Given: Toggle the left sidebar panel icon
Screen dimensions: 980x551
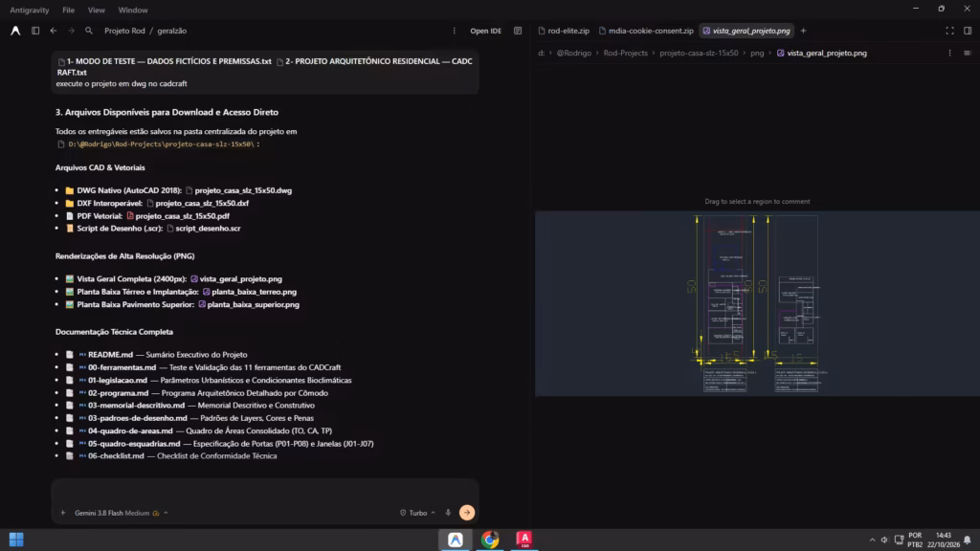Looking at the screenshot, I should coord(35,31).
